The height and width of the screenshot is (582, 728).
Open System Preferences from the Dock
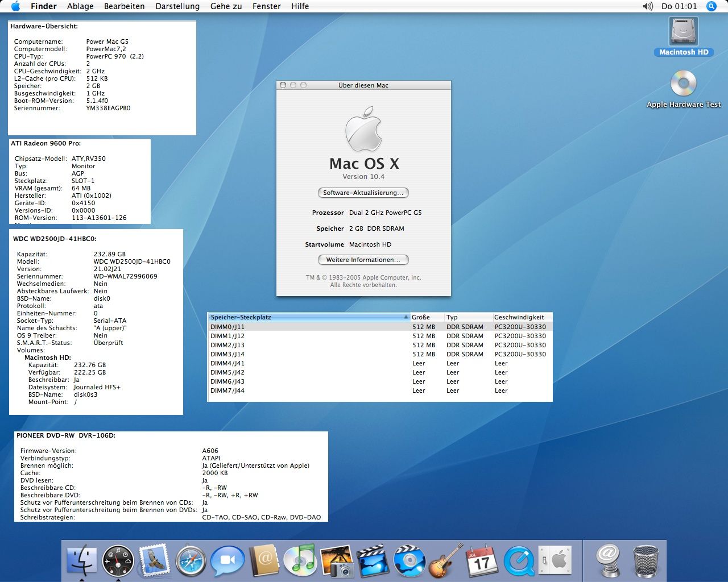[x=555, y=560]
